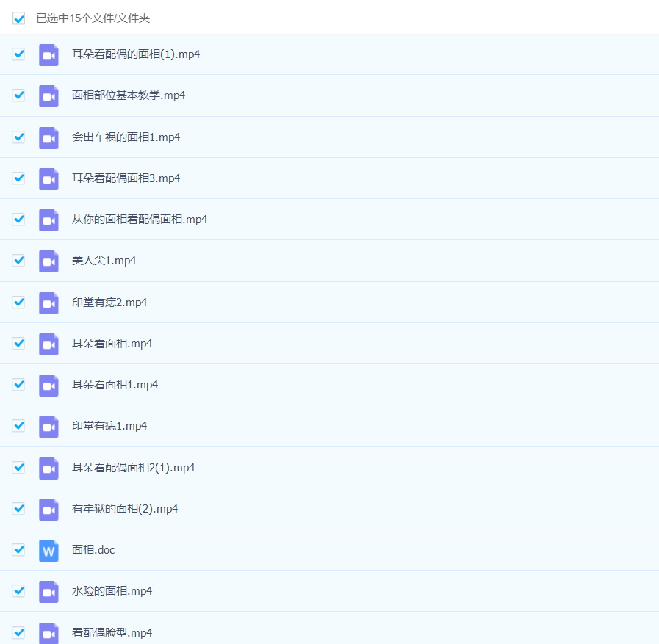This screenshot has height=644, width=659.
Task: Click video icon beside 美人尖1.mp4
Action: click(48, 261)
